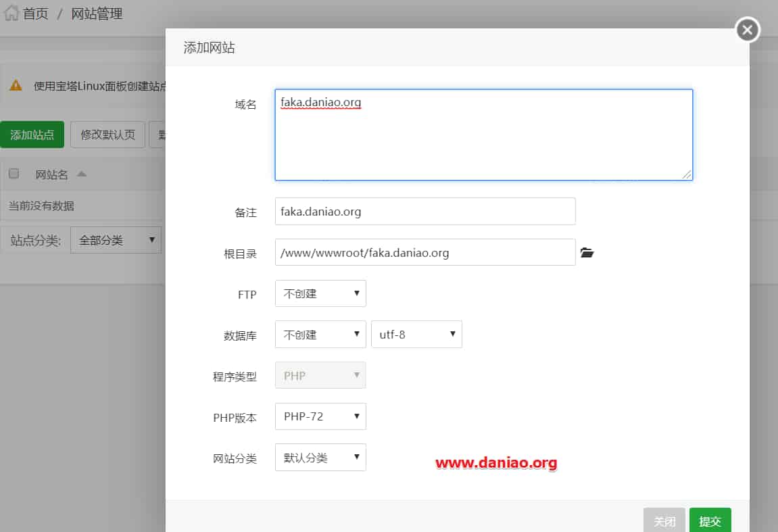Click the 修改默认页 button
This screenshot has height=532, width=778.
pyautogui.click(x=107, y=135)
